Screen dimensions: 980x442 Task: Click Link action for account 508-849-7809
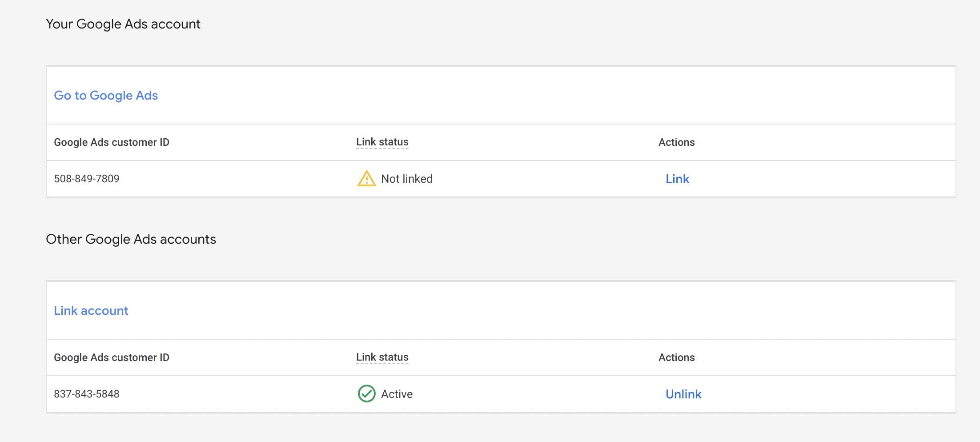pyautogui.click(x=677, y=179)
